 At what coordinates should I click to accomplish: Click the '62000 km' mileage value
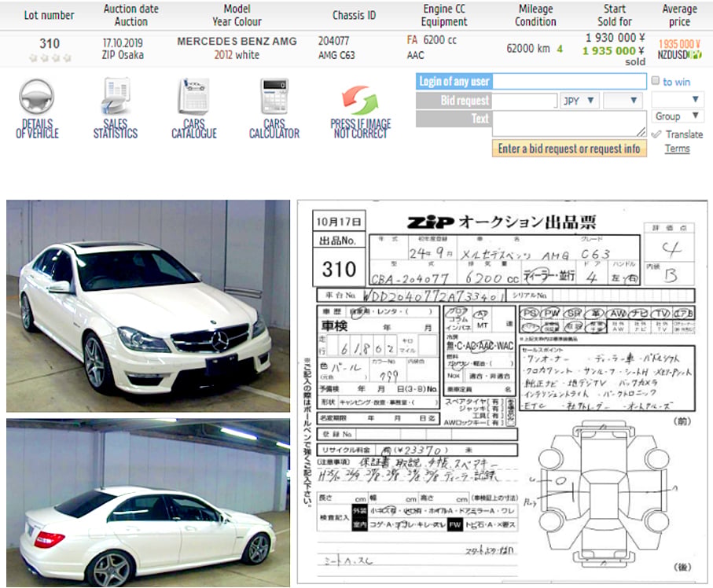528,48
